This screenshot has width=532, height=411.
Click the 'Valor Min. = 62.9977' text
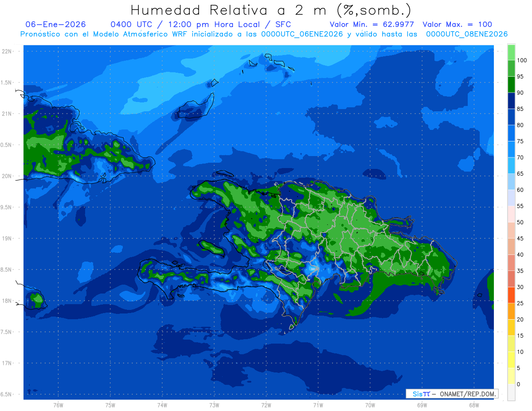point(372,24)
